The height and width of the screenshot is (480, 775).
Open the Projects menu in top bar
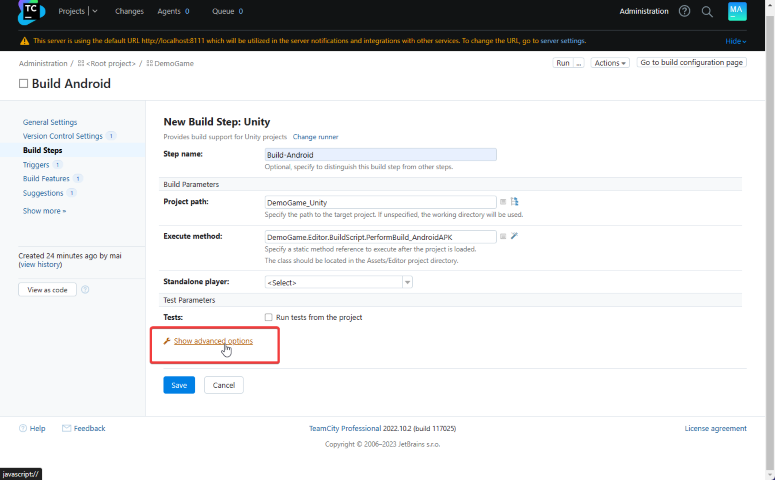tap(77, 11)
